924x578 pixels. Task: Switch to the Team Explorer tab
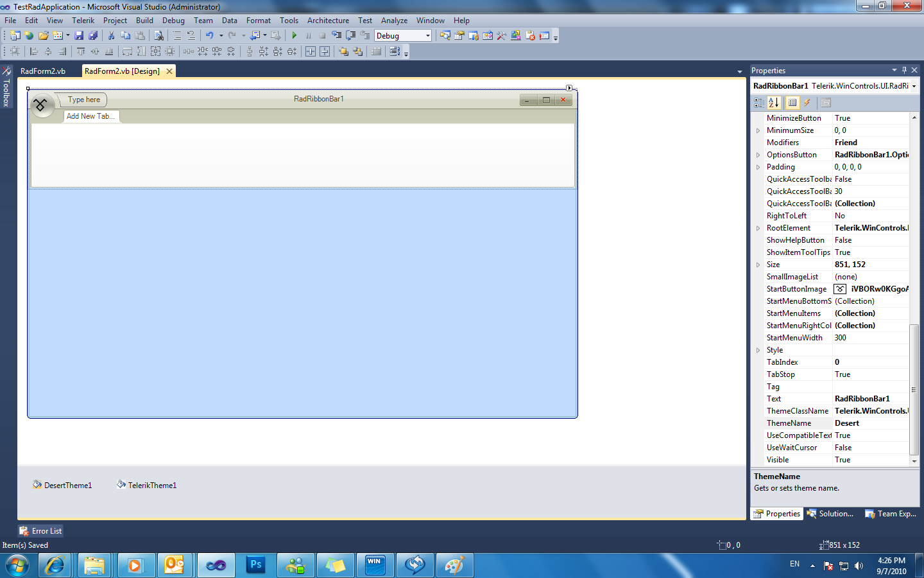(x=891, y=514)
